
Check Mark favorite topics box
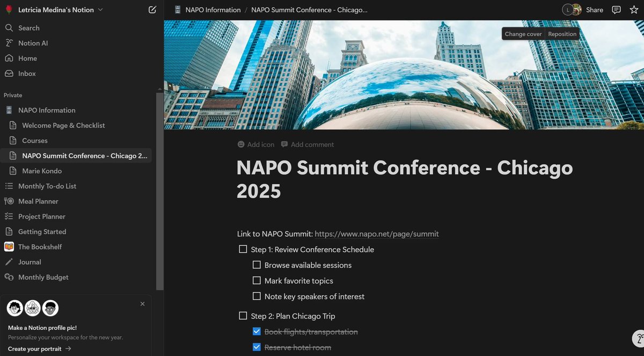coord(257,280)
